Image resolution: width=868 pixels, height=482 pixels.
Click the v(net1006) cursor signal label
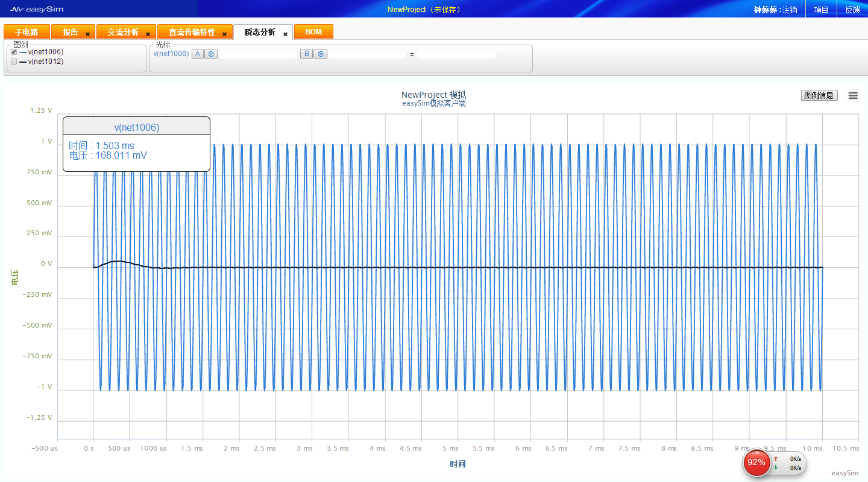pyautogui.click(x=171, y=54)
